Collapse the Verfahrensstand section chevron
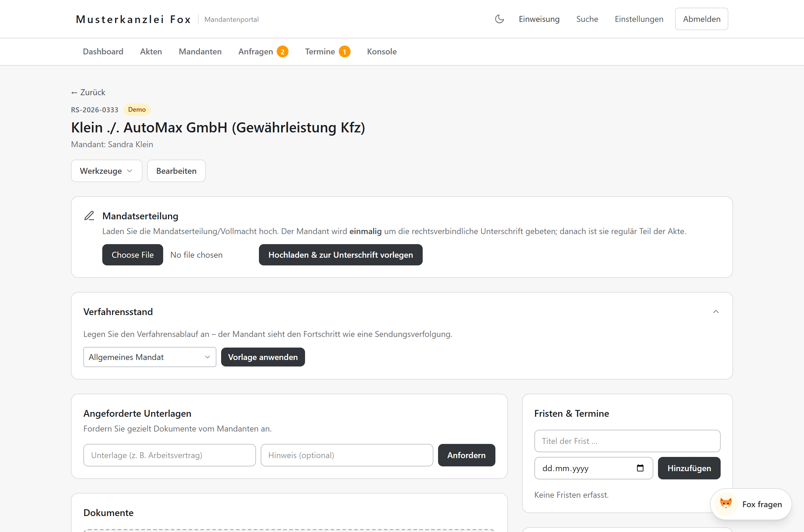Image resolution: width=804 pixels, height=532 pixels. point(716,312)
